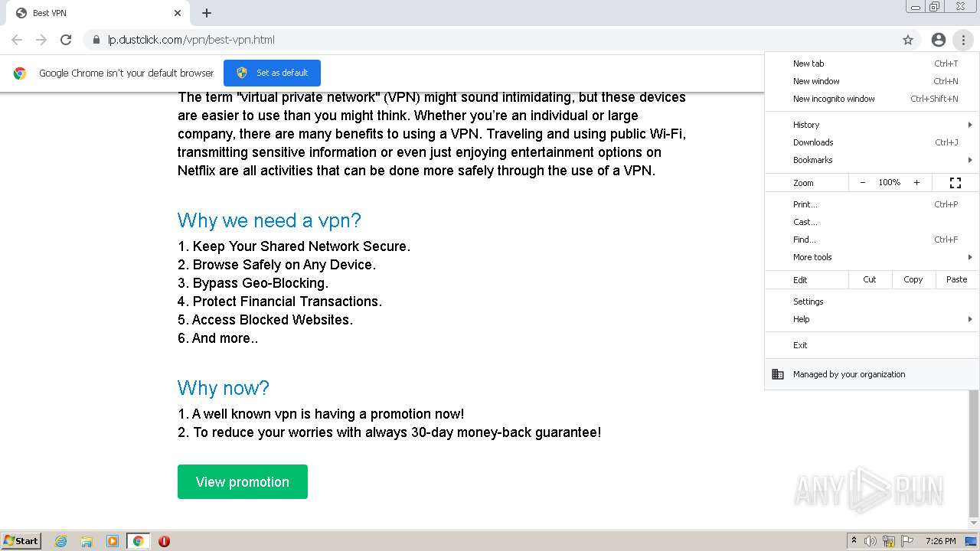Expand the More tools submenu

click(872, 257)
